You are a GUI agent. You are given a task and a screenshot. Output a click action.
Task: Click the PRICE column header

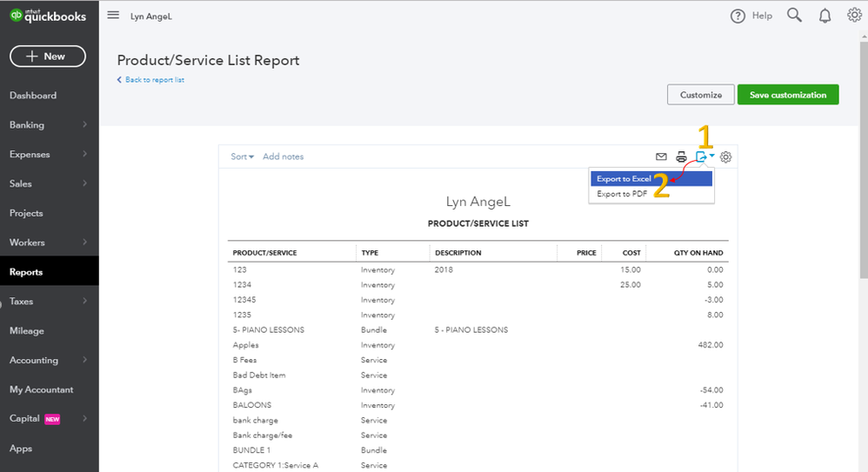[586, 253]
